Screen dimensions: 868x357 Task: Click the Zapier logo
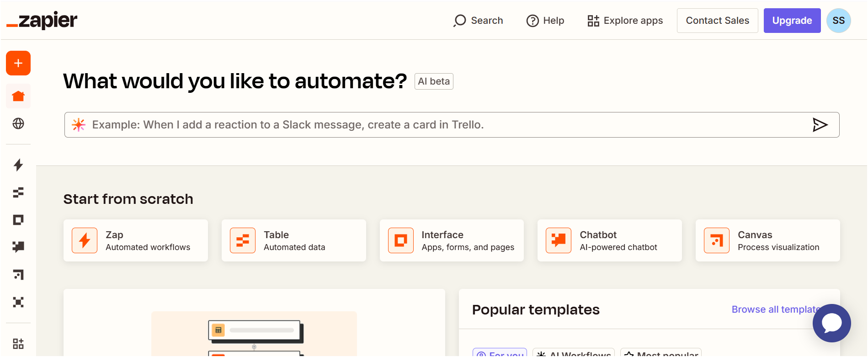click(x=42, y=21)
